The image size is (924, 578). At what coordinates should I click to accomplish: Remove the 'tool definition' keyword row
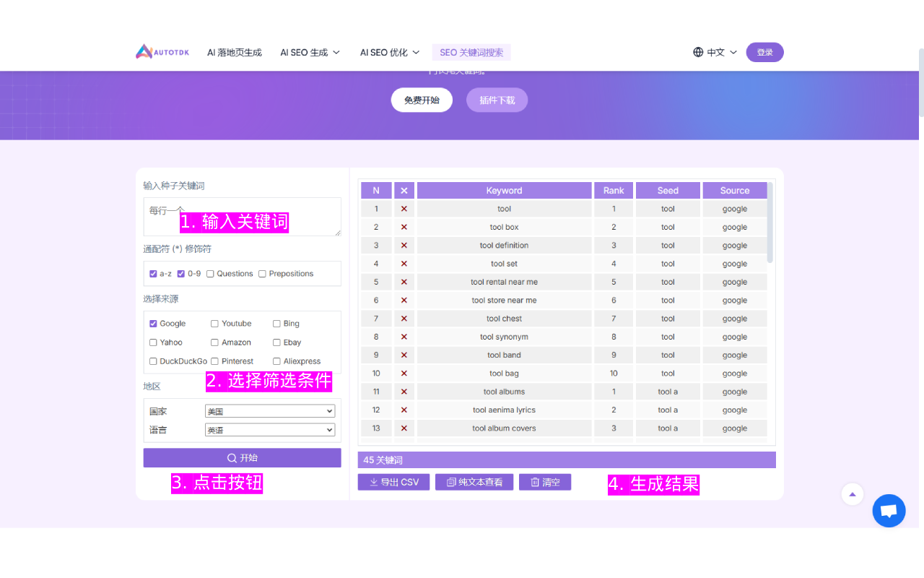pyautogui.click(x=404, y=246)
